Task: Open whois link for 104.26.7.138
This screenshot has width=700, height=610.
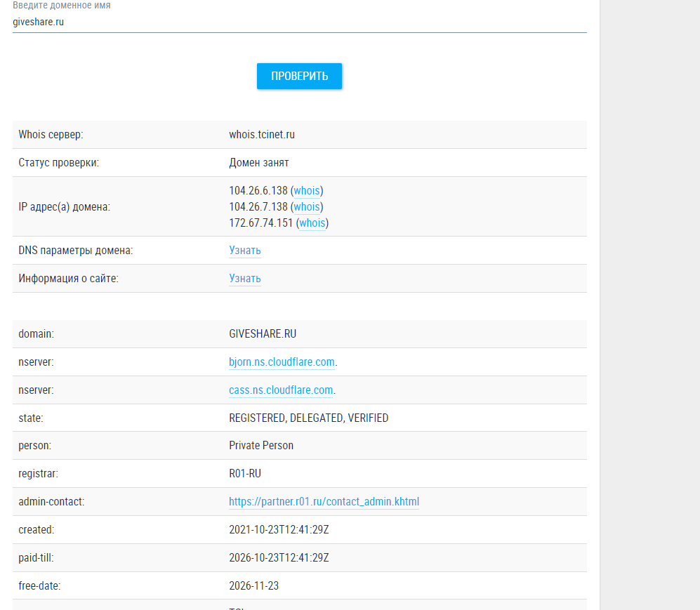Action: pos(306,206)
